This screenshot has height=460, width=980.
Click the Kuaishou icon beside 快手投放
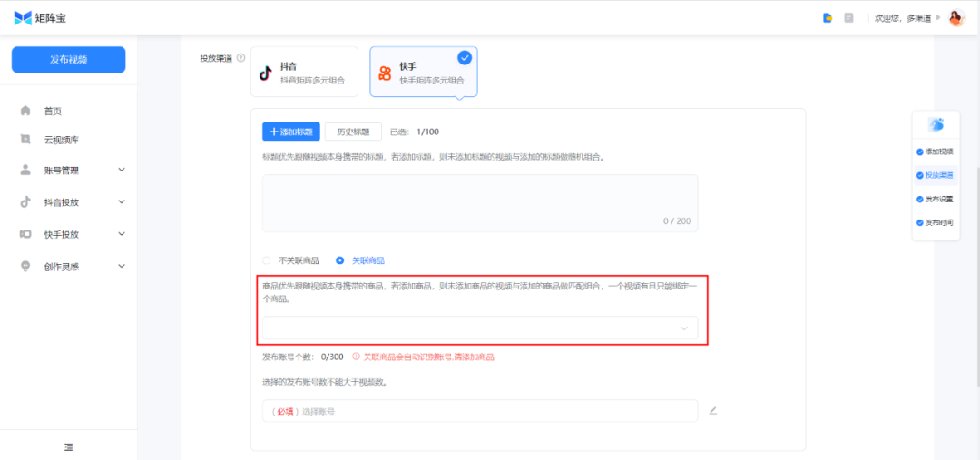(25, 234)
